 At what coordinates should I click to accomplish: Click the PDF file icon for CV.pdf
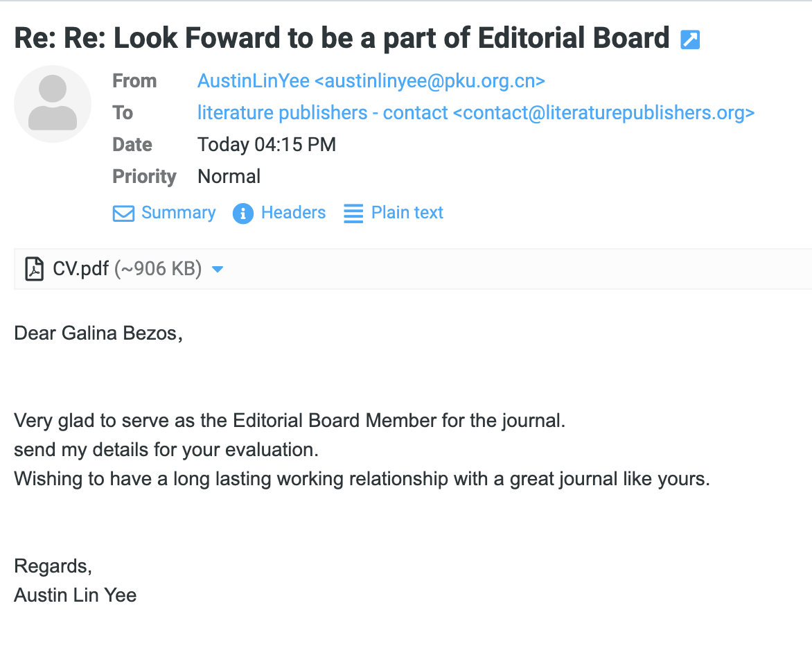point(34,269)
